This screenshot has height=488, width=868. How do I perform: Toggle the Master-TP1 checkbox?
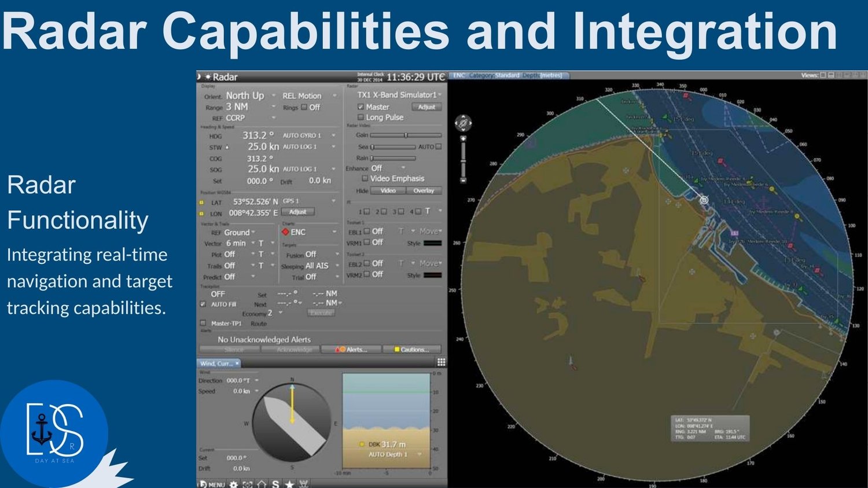pos(203,323)
